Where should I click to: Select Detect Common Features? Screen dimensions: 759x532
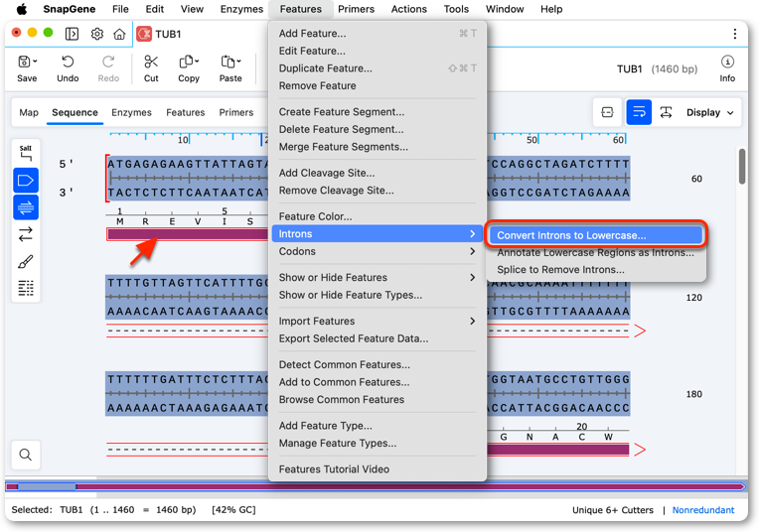378,364
